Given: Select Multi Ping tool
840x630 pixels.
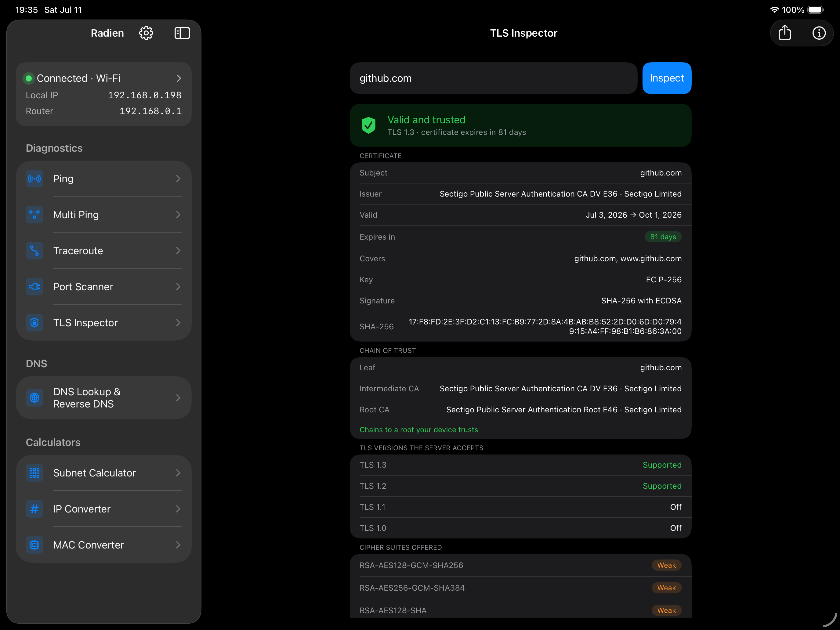Looking at the screenshot, I should pos(104,215).
